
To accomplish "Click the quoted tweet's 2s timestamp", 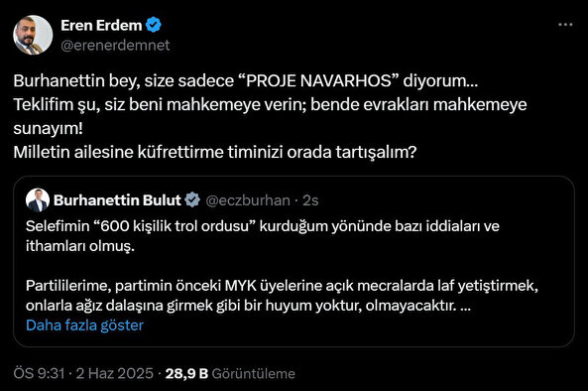I will pyautogui.click(x=310, y=200).
